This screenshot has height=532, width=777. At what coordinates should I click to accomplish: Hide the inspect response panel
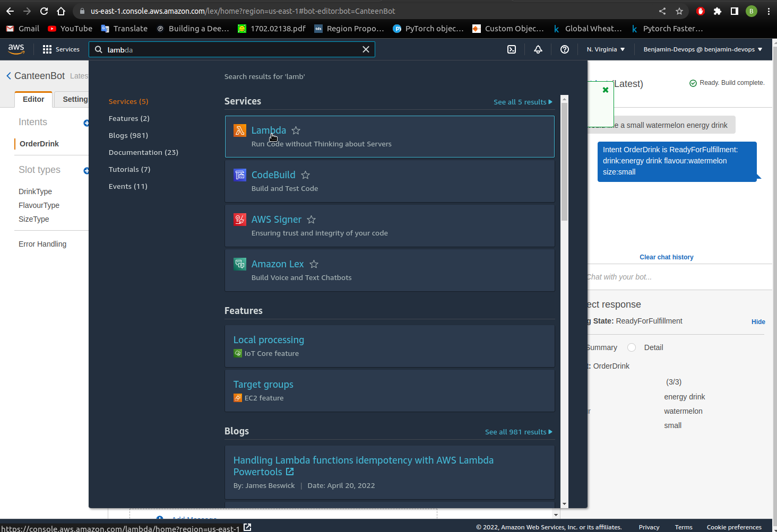tap(758, 322)
